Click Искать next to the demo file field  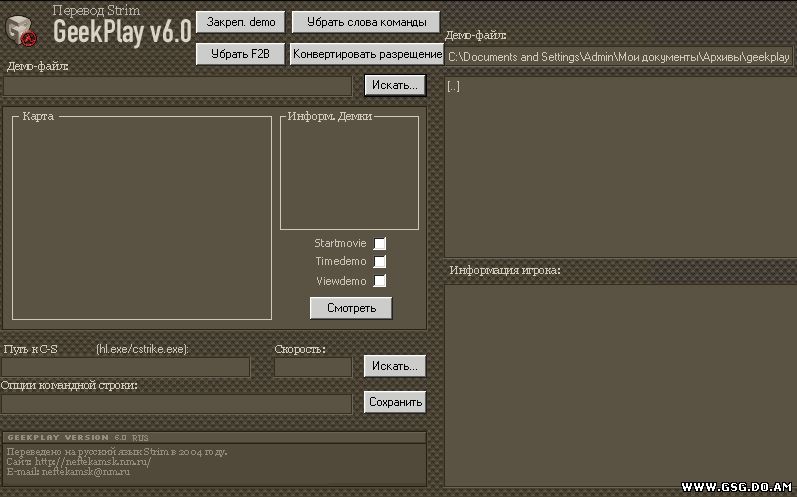tap(395, 85)
